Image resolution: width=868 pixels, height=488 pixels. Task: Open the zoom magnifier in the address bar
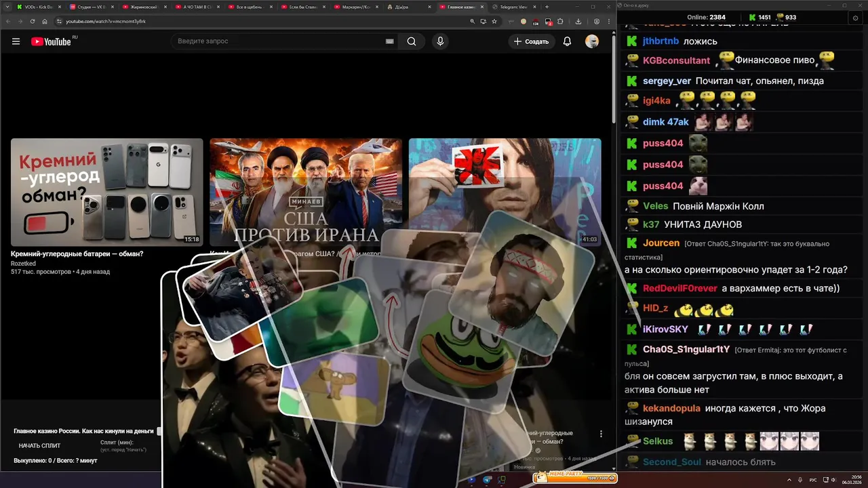click(473, 21)
